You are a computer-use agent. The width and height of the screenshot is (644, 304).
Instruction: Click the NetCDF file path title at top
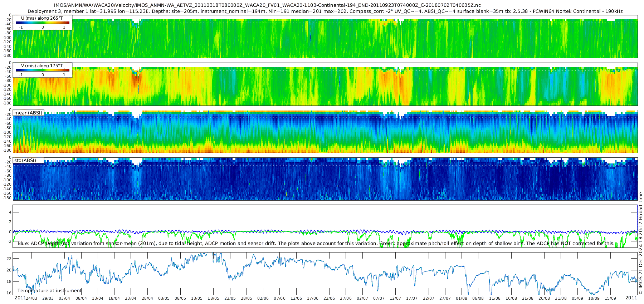coord(267,5)
